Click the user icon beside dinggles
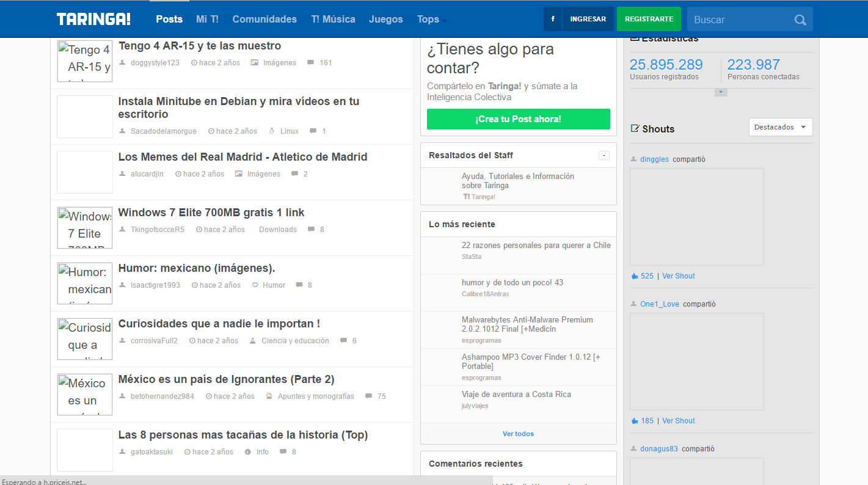Screen dimensions: 868x485 pyautogui.click(x=633, y=159)
